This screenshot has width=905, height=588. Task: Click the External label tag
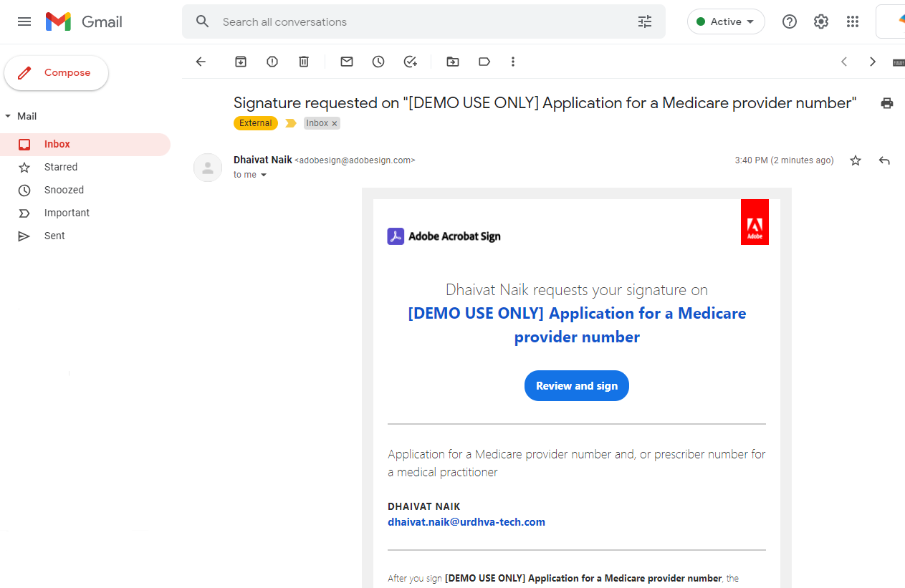click(x=256, y=123)
